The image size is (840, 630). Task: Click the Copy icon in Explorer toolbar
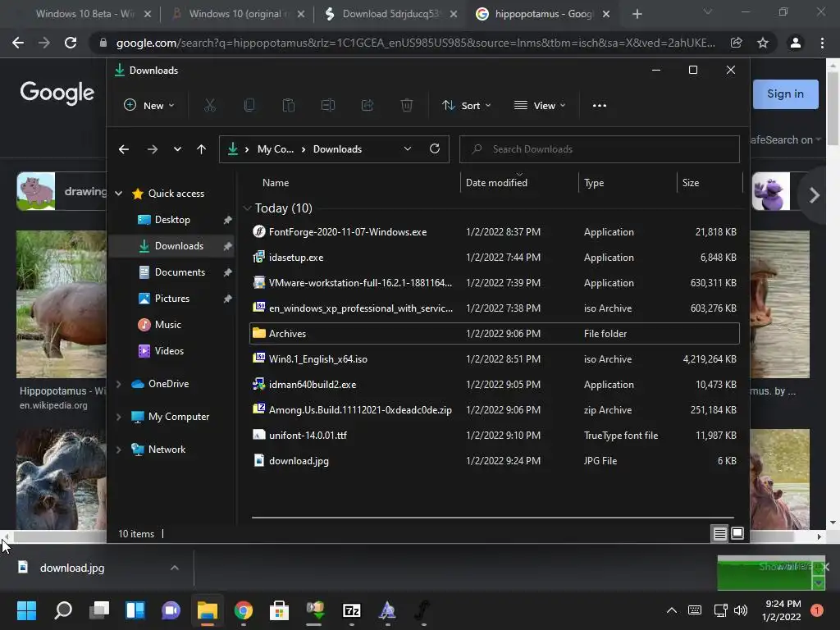click(249, 106)
